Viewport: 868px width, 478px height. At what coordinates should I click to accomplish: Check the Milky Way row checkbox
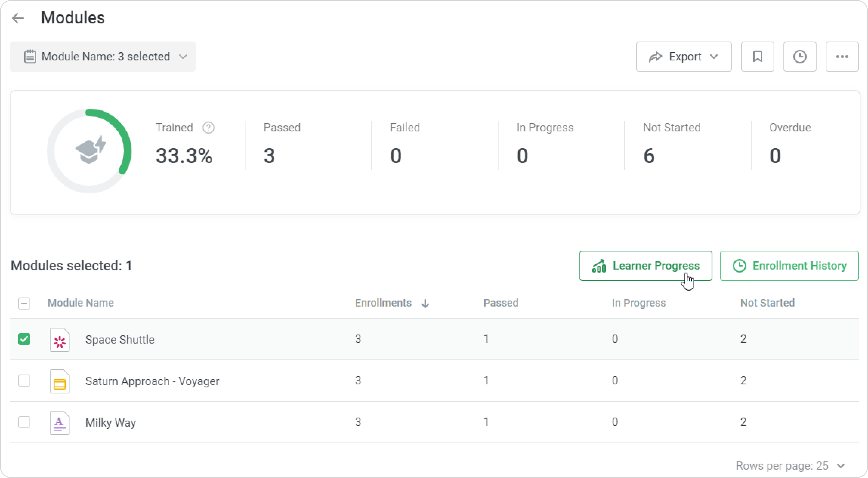(24, 422)
